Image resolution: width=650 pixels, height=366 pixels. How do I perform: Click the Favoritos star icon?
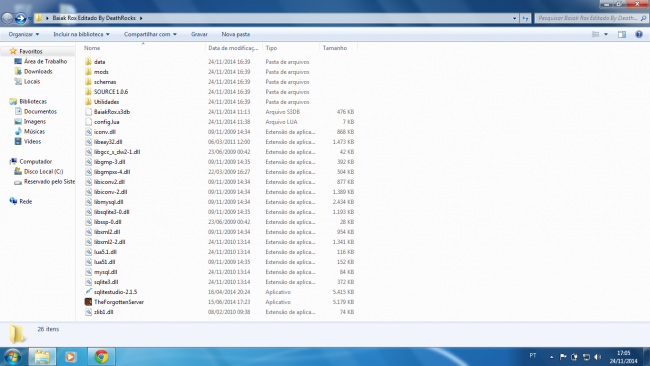click(x=13, y=51)
